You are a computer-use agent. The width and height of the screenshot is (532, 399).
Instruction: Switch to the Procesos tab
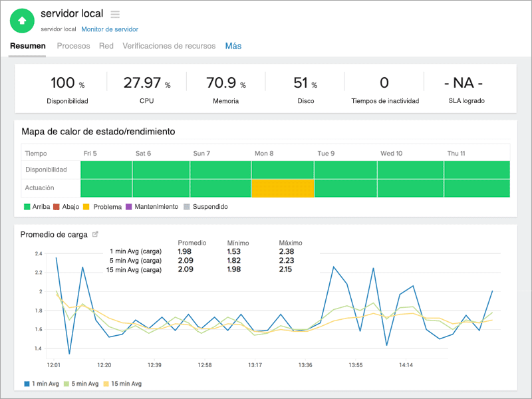point(73,46)
